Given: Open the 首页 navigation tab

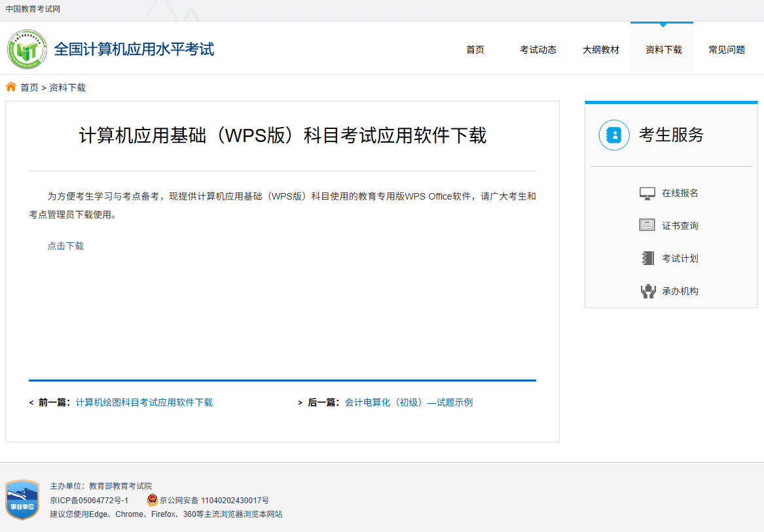Looking at the screenshot, I should pos(475,50).
